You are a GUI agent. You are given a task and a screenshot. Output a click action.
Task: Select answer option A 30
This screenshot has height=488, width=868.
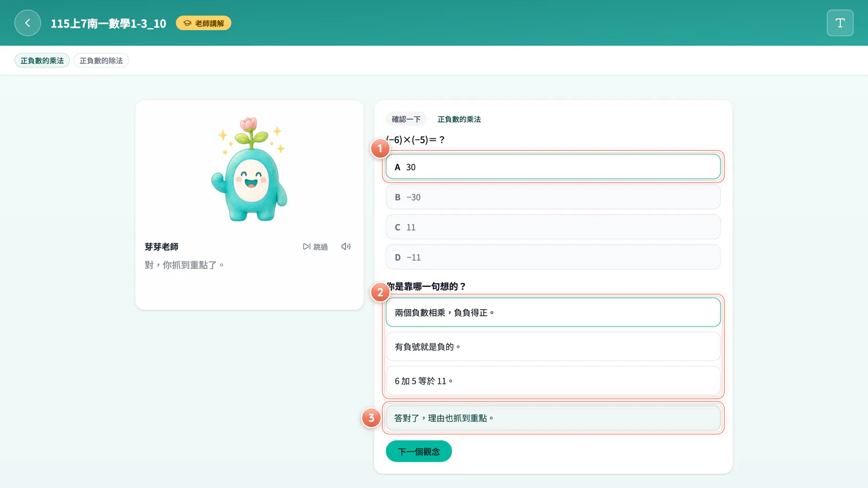tap(553, 167)
